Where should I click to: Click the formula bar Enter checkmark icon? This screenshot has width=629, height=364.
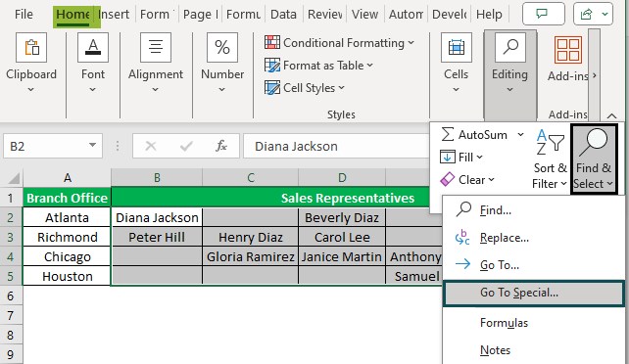pyautogui.click(x=186, y=146)
